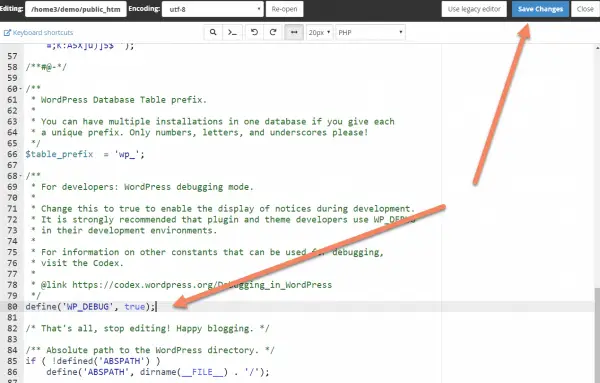Click line number 80 in gutter
This screenshot has width=600, height=383.
tap(12, 307)
